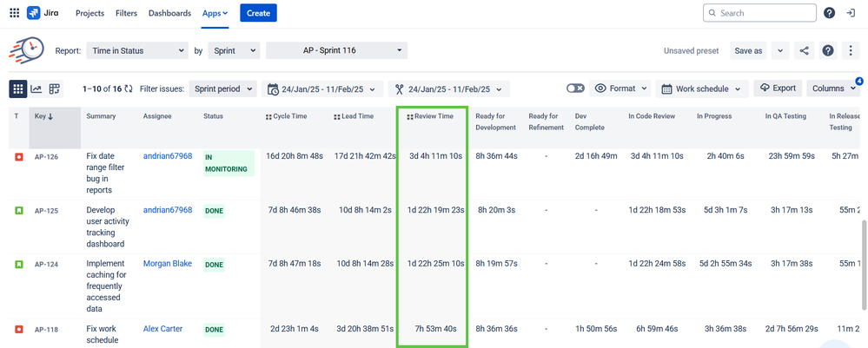Viewport: 868px width, 348px height.
Task: Click the story type icon for AP-124
Action: coord(19,264)
